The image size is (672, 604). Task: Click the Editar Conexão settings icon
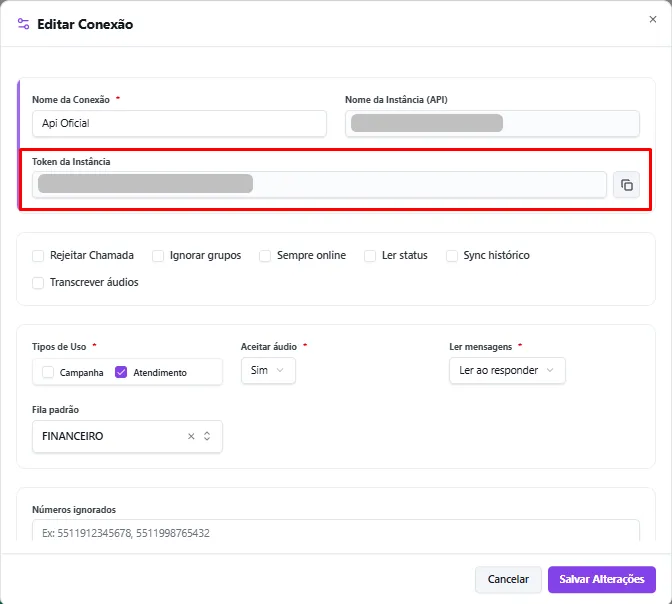click(24, 24)
